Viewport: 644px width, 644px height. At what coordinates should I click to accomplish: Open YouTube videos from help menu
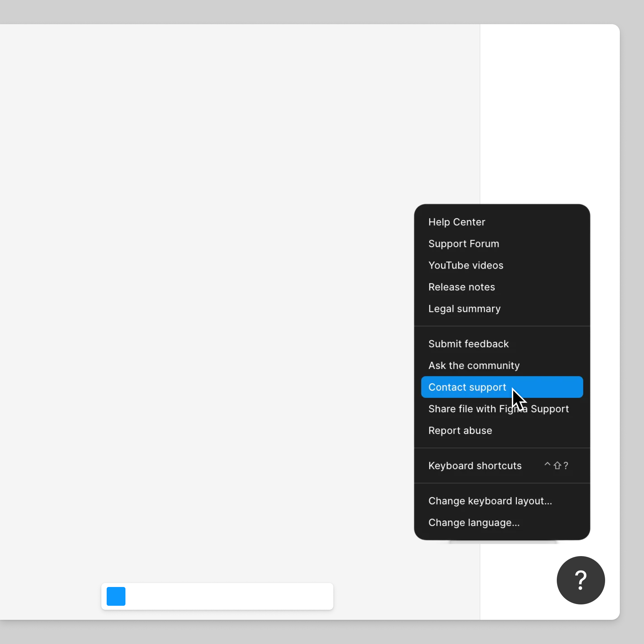pos(466,265)
